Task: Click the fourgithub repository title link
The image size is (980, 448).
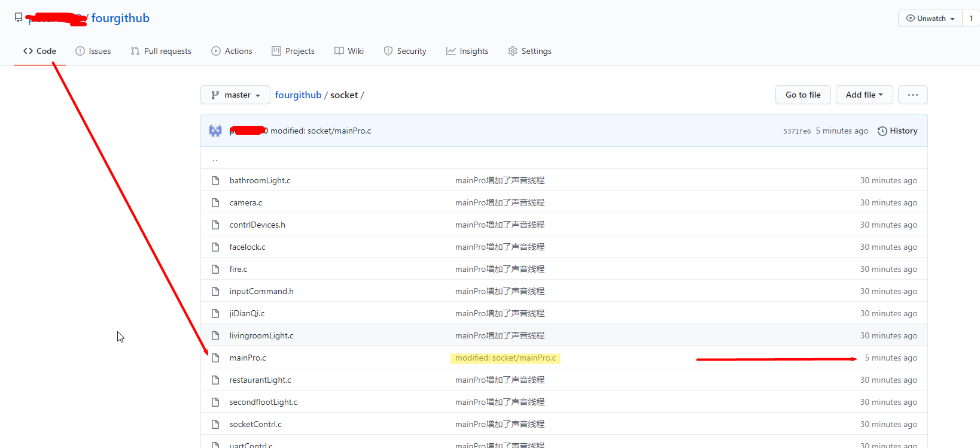Action: pyautogui.click(x=120, y=18)
